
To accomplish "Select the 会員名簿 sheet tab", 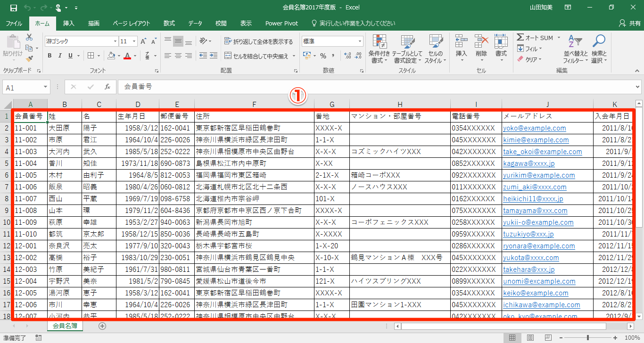I will tap(65, 326).
